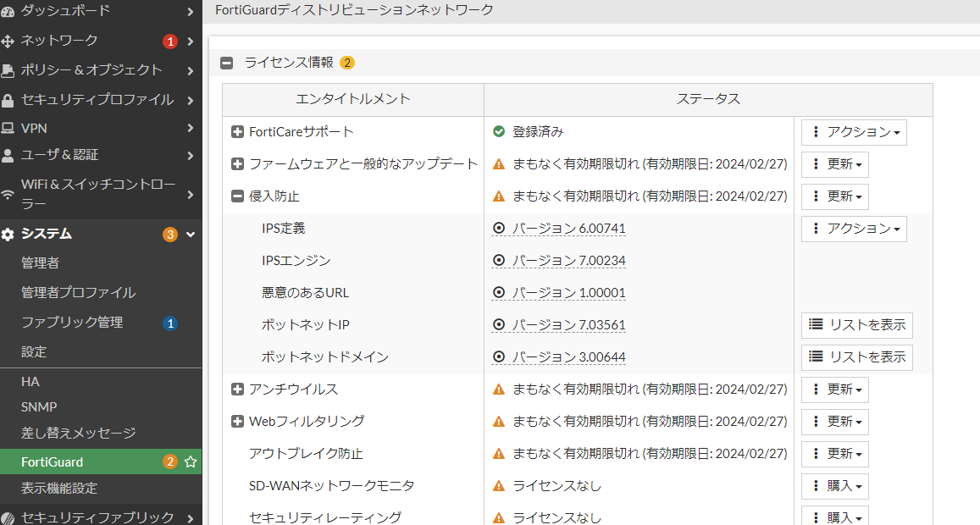Viewport: 980px width, 525px height.
Task: Show list for ボットネットIP
Action: (857, 325)
